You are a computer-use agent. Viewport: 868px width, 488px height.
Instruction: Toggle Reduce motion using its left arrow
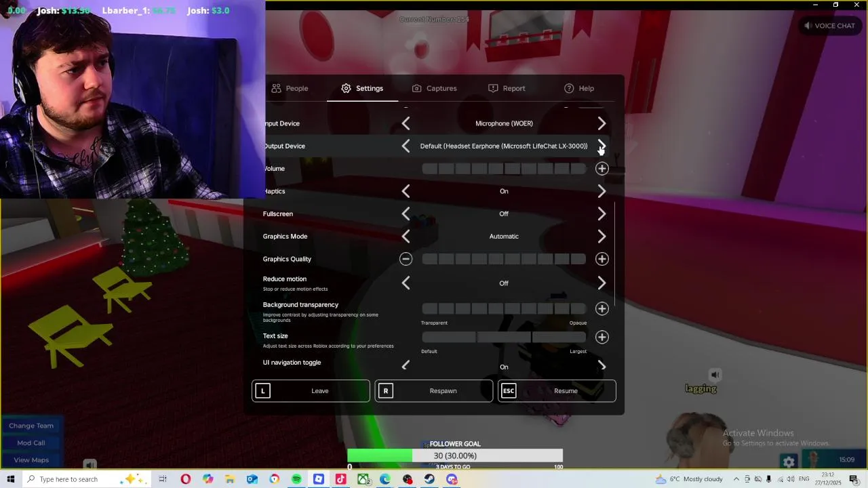406,283
